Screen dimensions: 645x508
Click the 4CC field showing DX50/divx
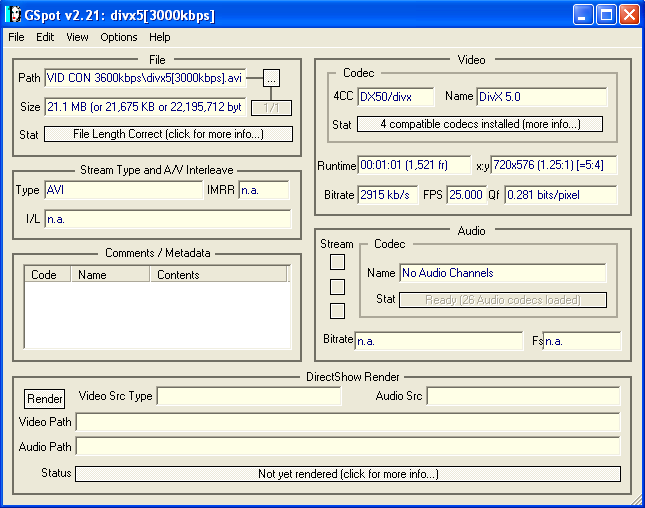click(396, 97)
